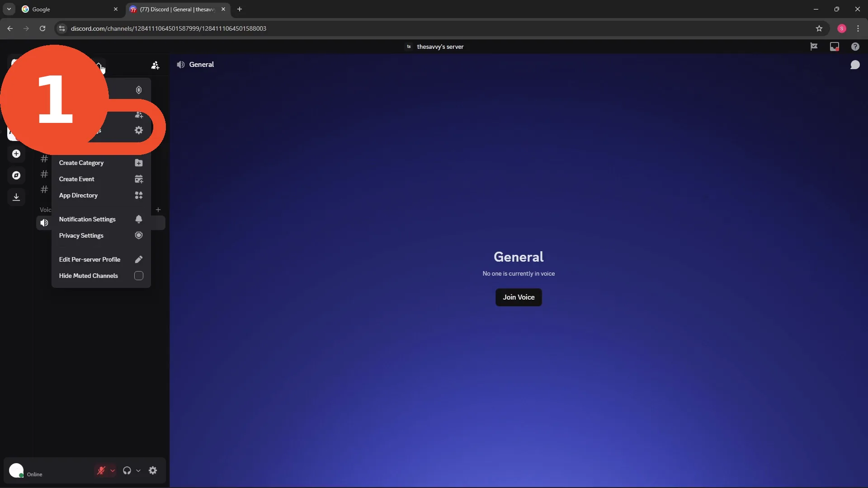Open the Chrome profile avatar
868x488 pixels.
(x=842, y=28)
